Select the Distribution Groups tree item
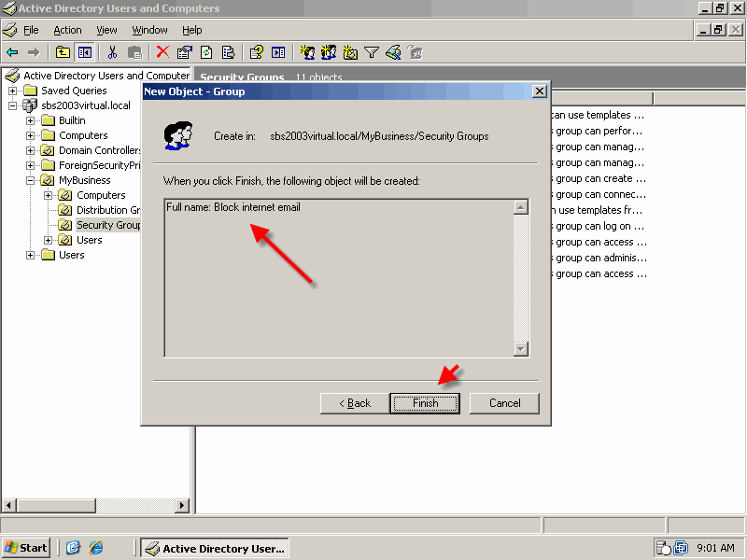Viewport: 747px width, 560px height. 100,210
